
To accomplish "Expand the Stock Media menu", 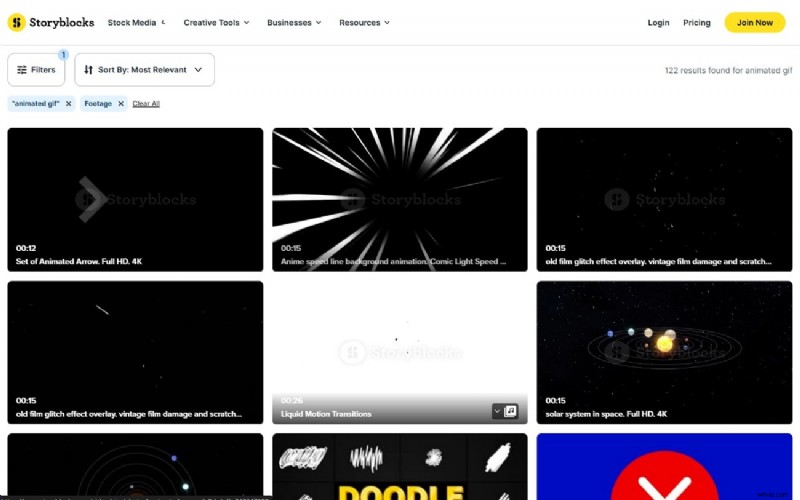I will 136,22.
